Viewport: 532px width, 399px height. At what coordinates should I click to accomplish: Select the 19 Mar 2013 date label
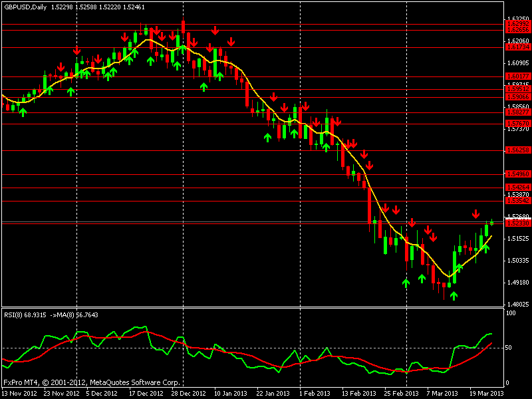click(x=487, y=394)
